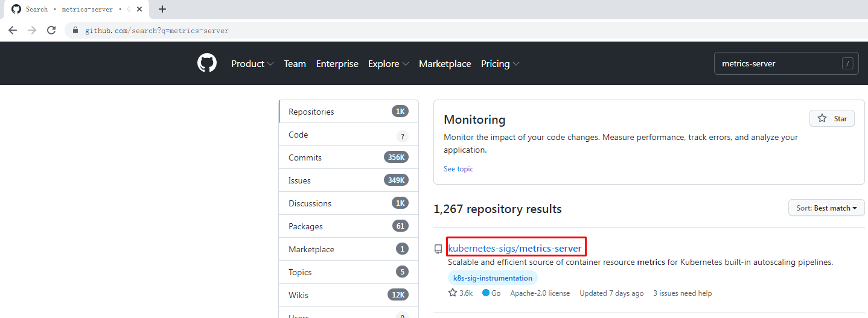The height and width of the screenshot is (318, 868).
Task: Open 3 issues need help link
Action: (x=683, y=293)
